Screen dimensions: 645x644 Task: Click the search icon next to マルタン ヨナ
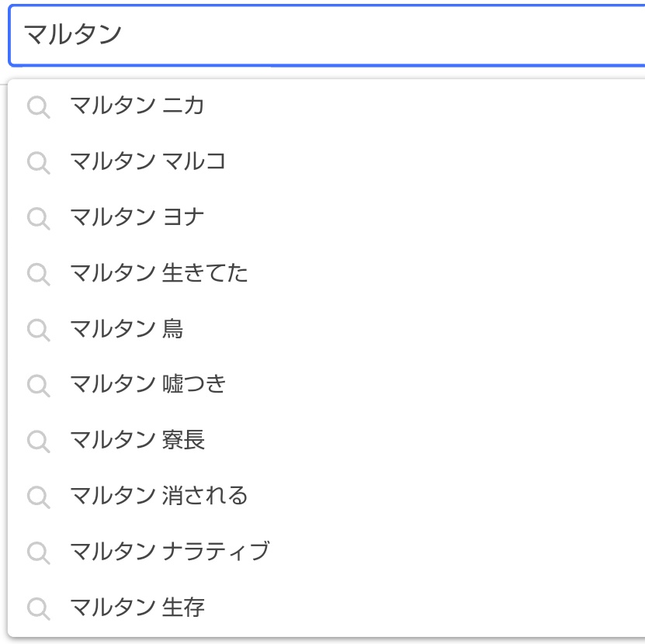coord(39,218)
